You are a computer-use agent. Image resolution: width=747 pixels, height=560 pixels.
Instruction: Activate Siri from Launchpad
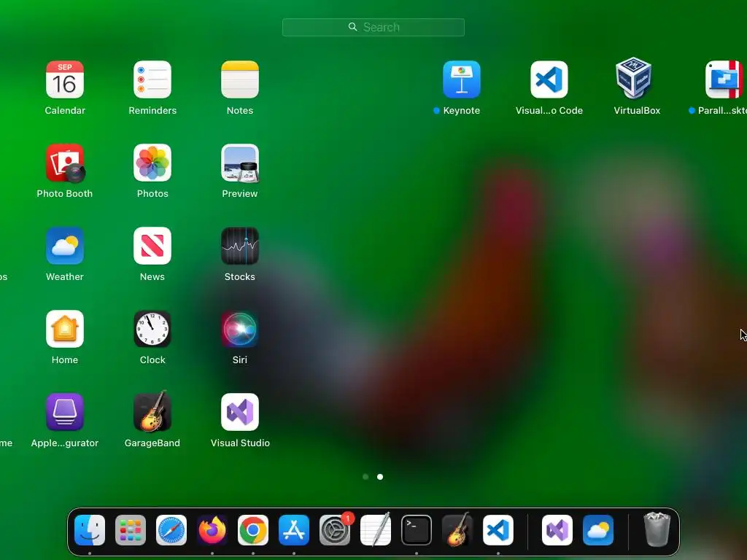point(240,329)
